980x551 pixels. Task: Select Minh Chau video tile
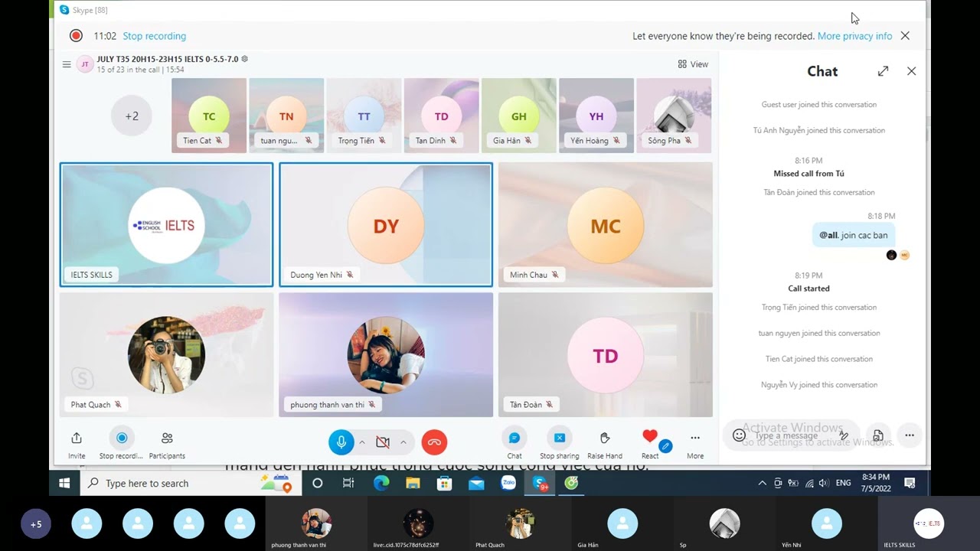tap(606, 224)
